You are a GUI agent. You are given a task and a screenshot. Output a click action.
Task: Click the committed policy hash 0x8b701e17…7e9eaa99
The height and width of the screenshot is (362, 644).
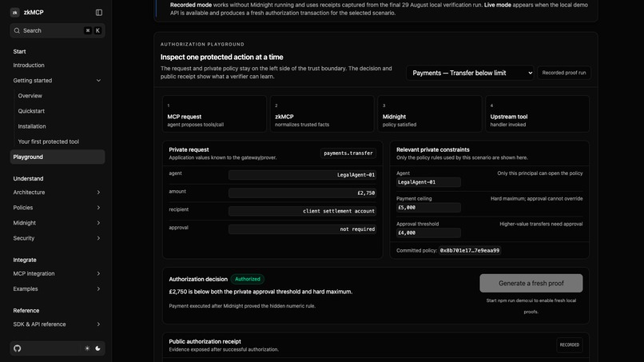(x=470, y=250)
